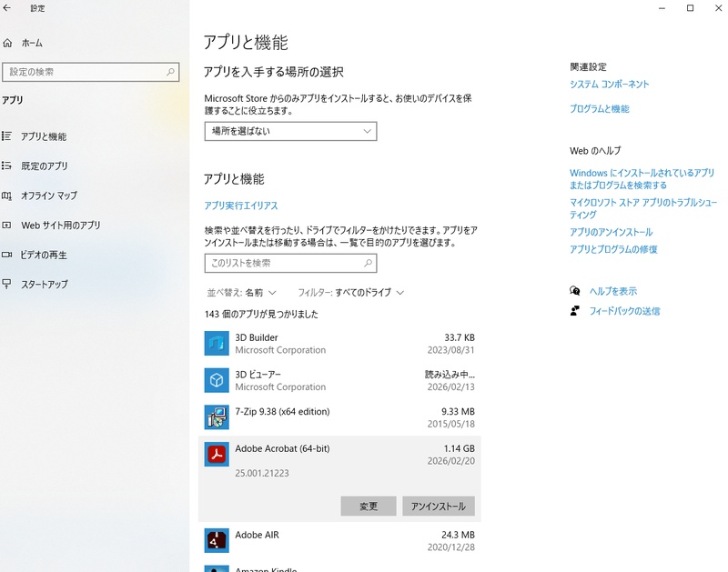Select the 7-Zip application icon
This screenshot has width=728, height=572.
pyautogui.click(x=216, y=417)
